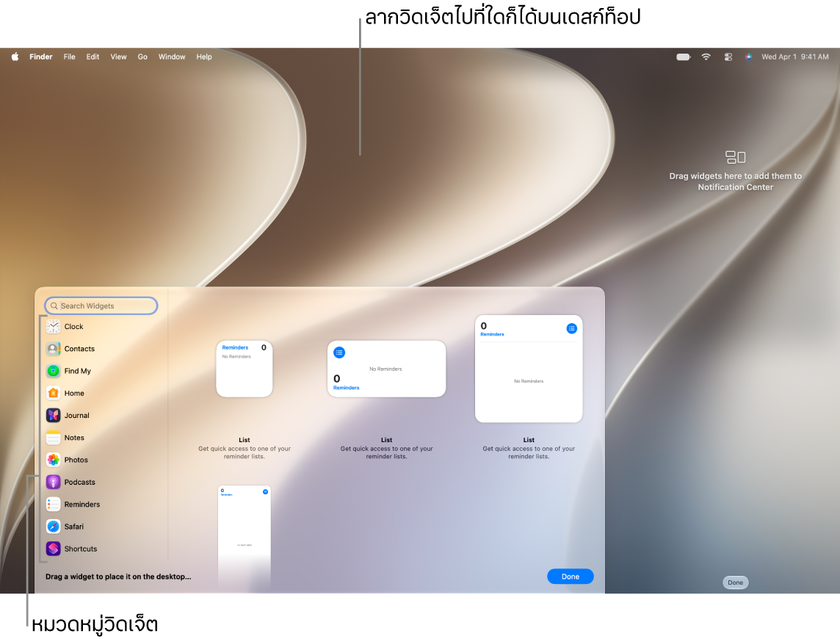This screenshot has height=639, width=840.
Task: Select the Home app icon
Action: 54,394
